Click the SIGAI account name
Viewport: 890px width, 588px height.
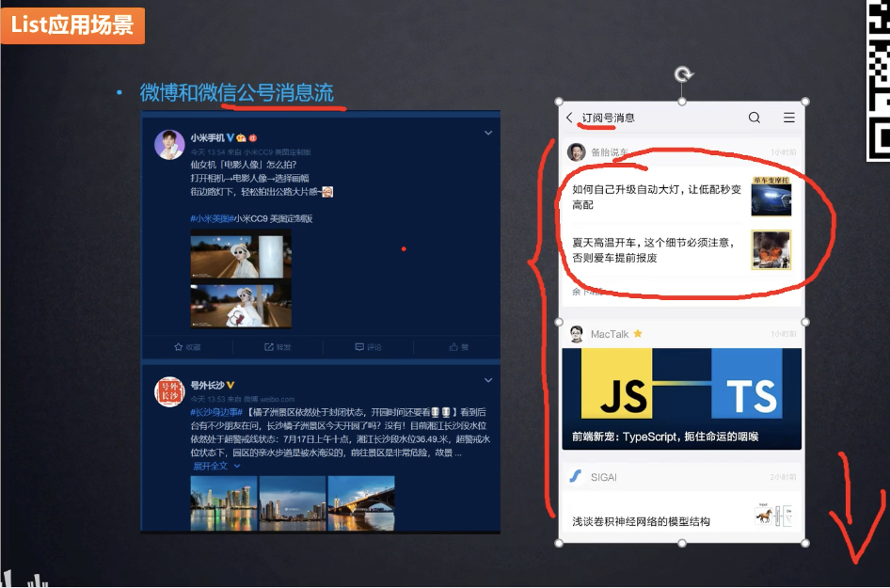pyautogui.click(x=603, y=477)
